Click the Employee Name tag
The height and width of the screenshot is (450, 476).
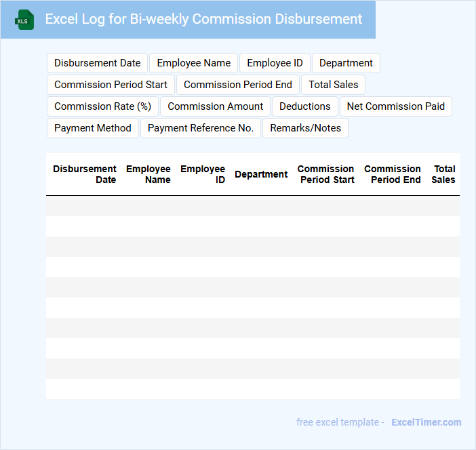(193, 63)
